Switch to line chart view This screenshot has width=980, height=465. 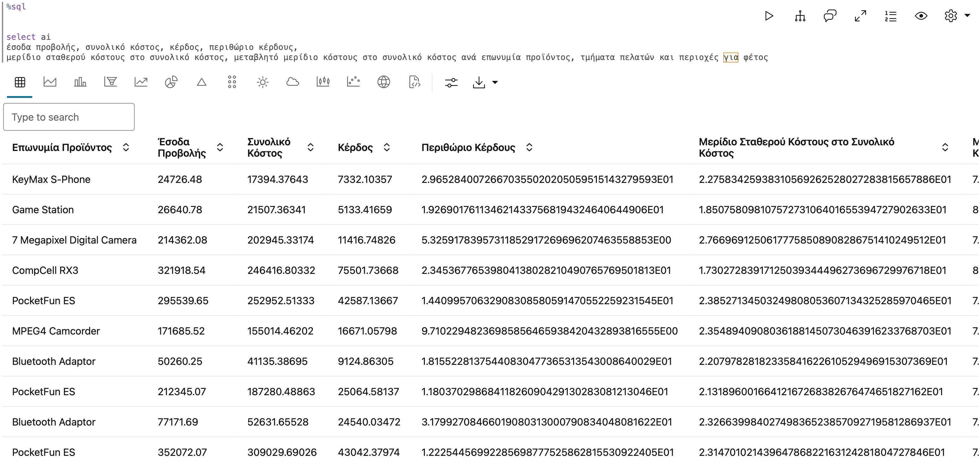[x=141, y=82]
